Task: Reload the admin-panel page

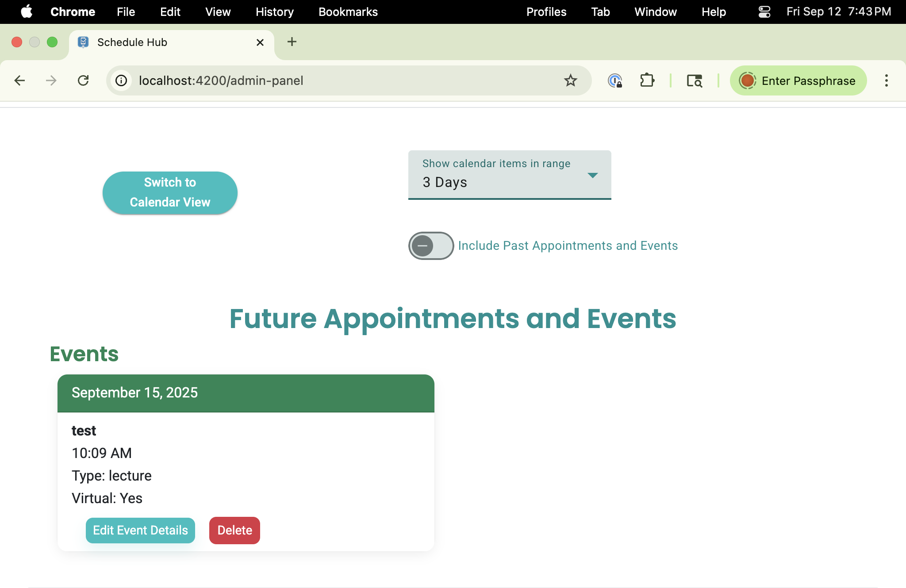Action: [x=84, y=80]
